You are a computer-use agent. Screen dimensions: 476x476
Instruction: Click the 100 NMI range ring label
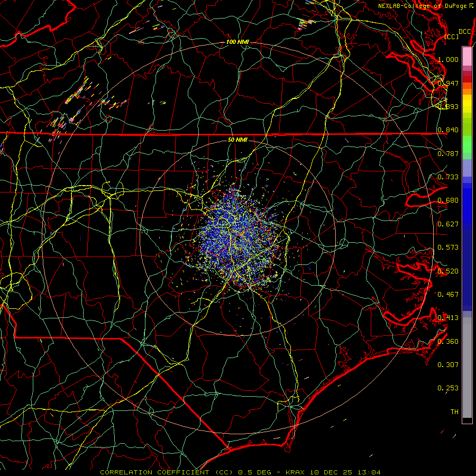click(237, 42)
